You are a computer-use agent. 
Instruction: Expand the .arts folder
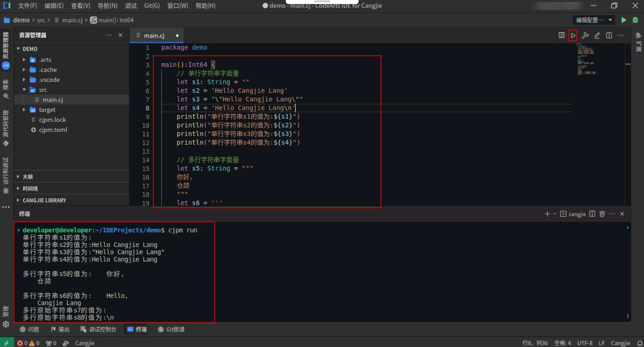click(x=24, y=60)
